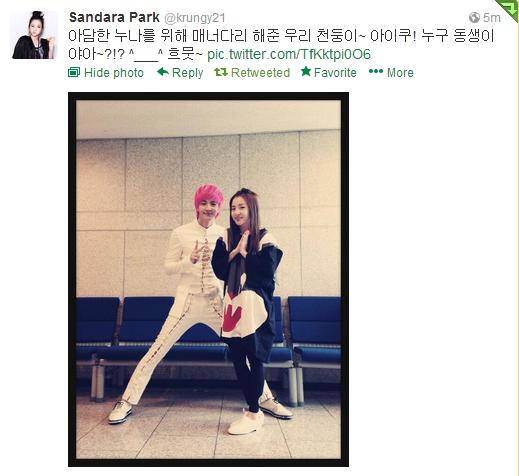Click the More three-dots icon
Viewport: 519px width, 476px height.
coord(376,71)
